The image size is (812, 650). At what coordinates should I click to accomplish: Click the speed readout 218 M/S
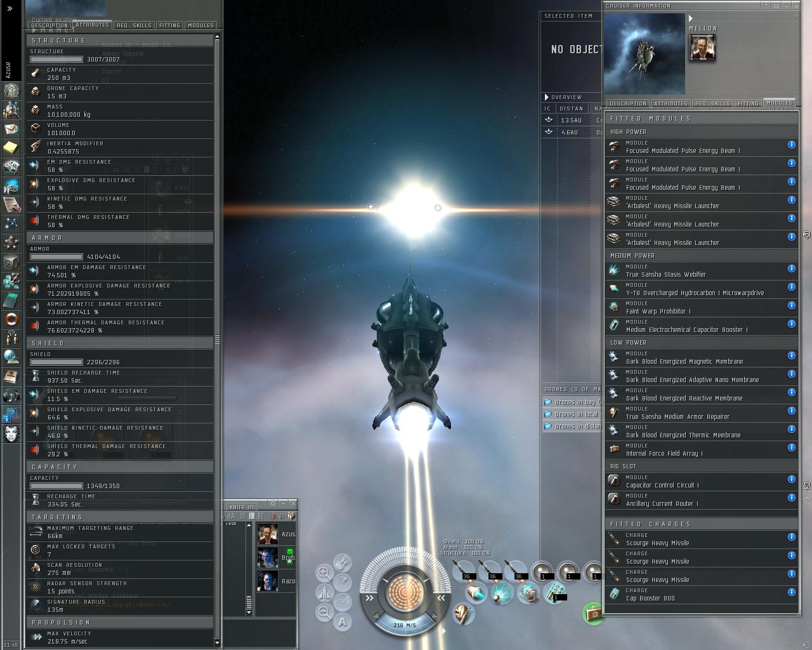[x=405, y=625]
